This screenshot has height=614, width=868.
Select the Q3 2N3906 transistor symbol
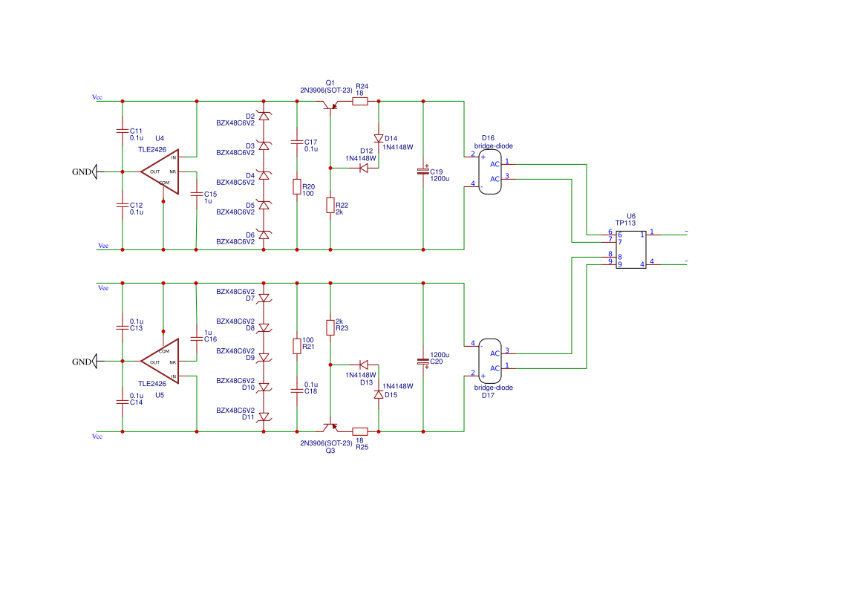pyautogui.click(x=330, y=428)
